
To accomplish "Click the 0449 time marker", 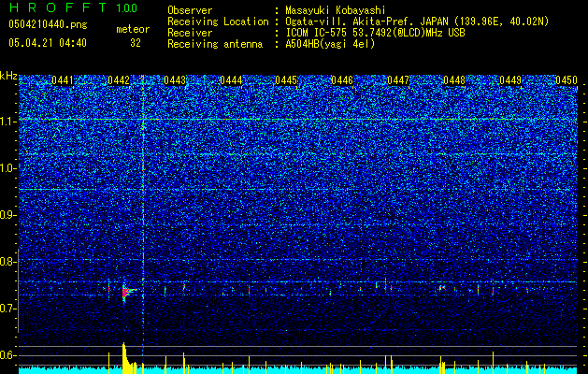I will tap(510, 80).
